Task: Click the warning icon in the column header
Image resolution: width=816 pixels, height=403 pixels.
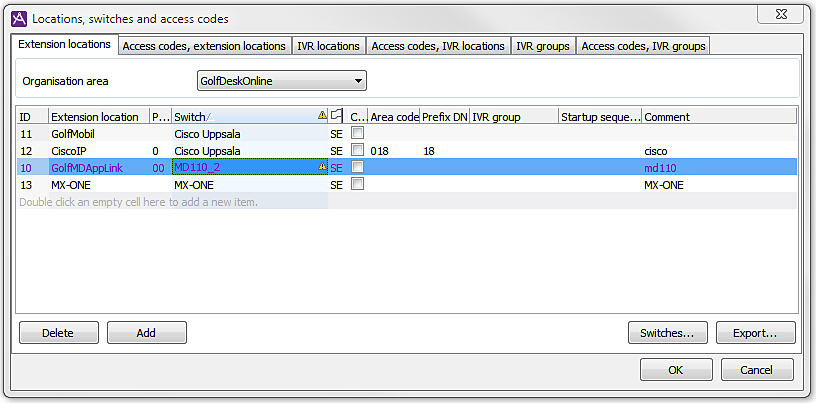Action: [x=321, y=116]
